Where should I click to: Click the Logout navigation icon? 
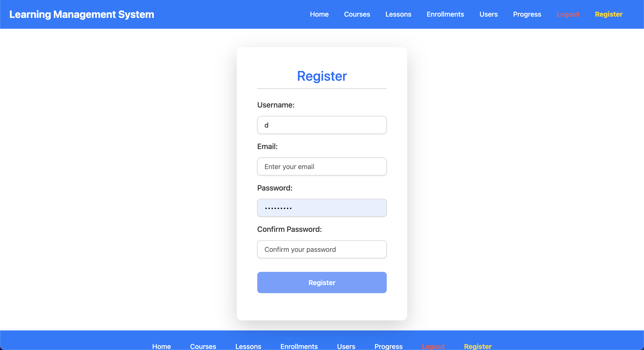568,14
